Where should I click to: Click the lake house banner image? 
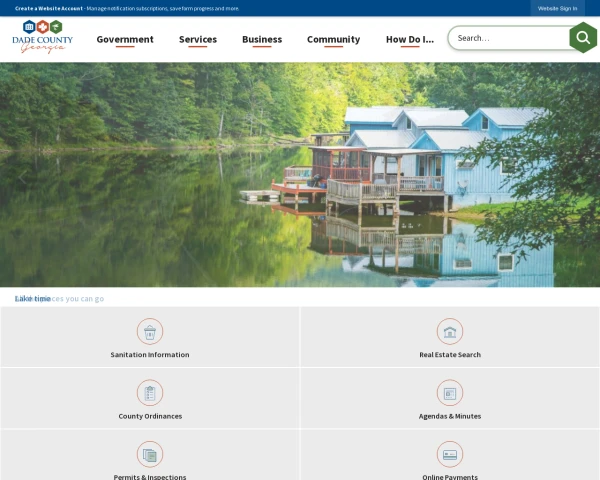pos(300,175)
